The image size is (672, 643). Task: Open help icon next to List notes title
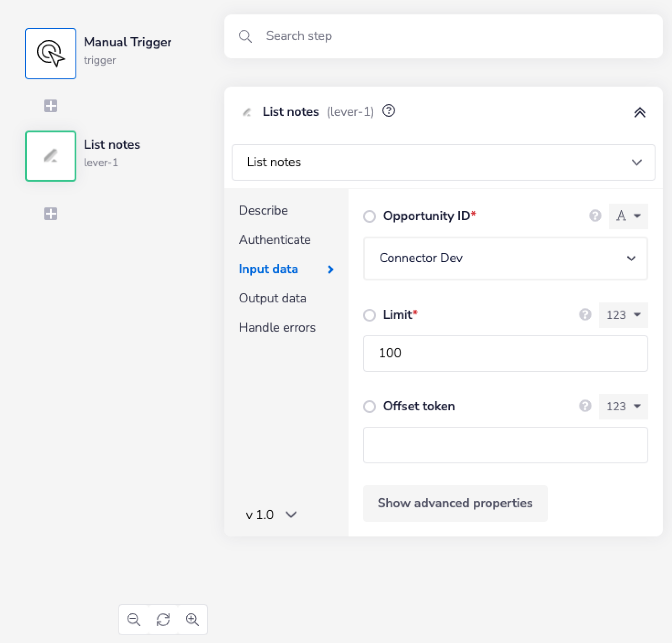388,111
